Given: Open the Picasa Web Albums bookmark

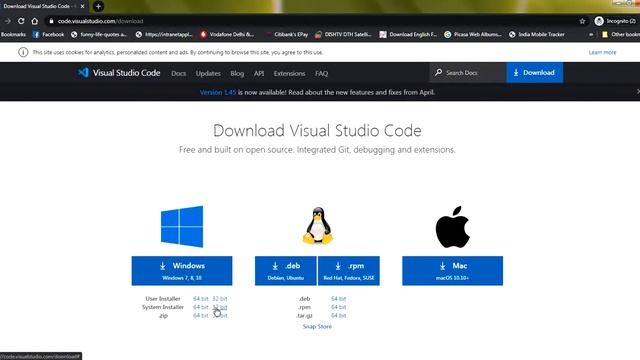Looking at the screenshot, I should (473, 35).
